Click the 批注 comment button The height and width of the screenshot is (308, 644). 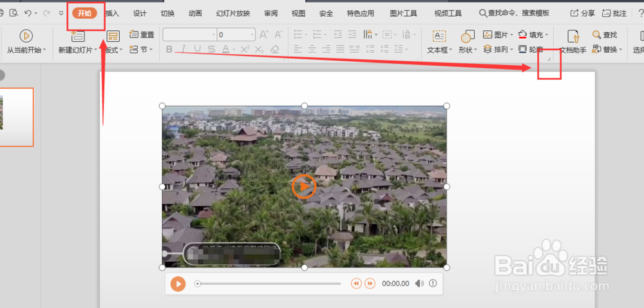[614, 13]
